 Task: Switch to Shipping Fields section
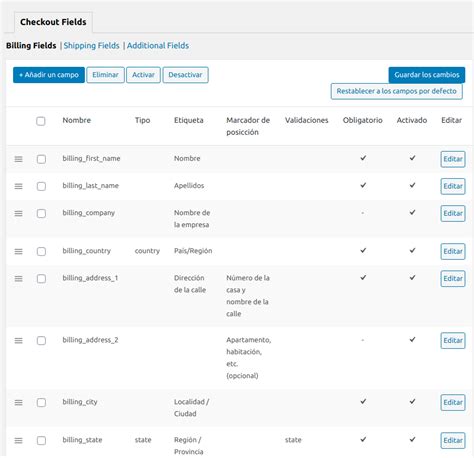click(x=91, y=46)
